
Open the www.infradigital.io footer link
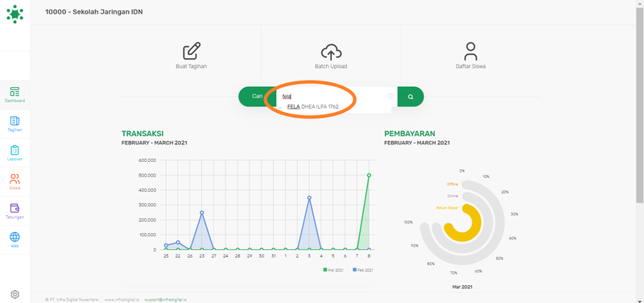click(x=122, y=300)
